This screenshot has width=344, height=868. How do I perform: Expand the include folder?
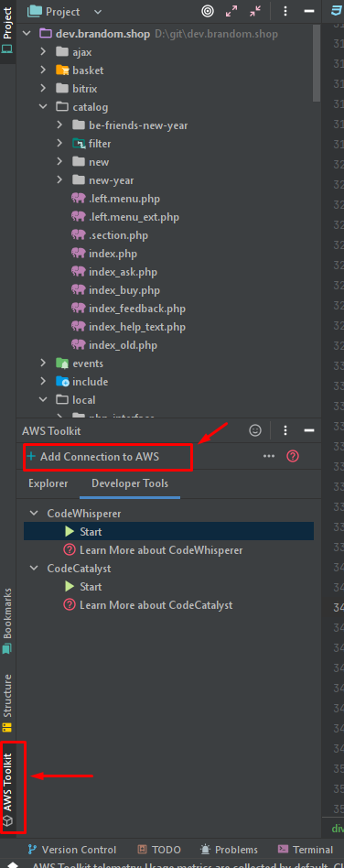(43, 382)
